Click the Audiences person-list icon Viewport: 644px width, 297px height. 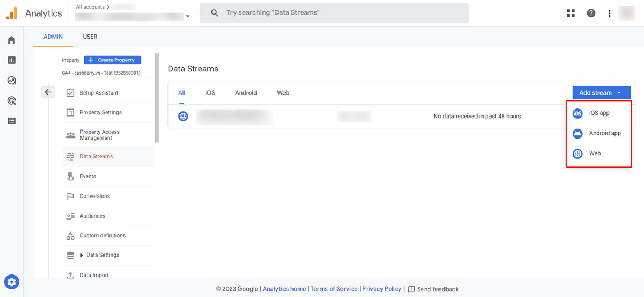[x=70, y=216]
